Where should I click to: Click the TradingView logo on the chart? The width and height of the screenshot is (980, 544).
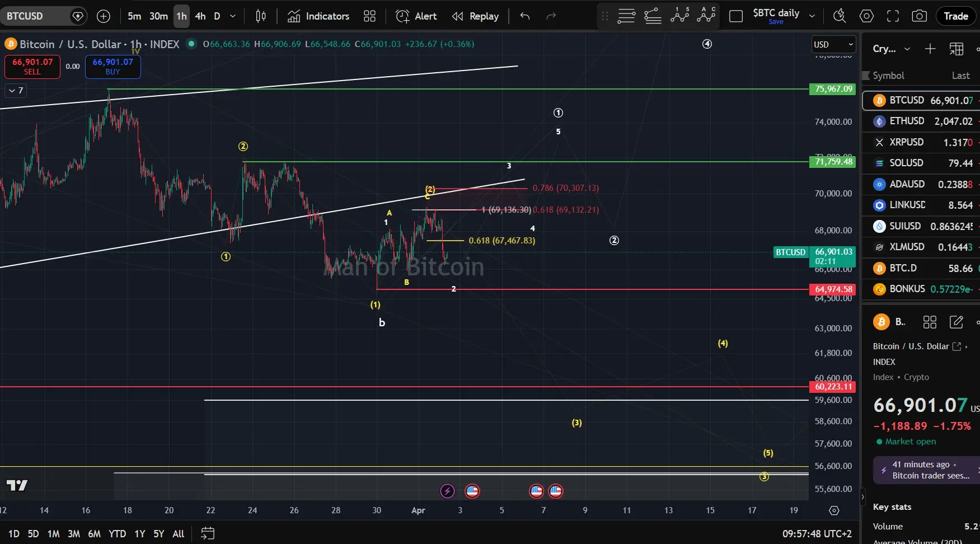click(x=17, y=485)
